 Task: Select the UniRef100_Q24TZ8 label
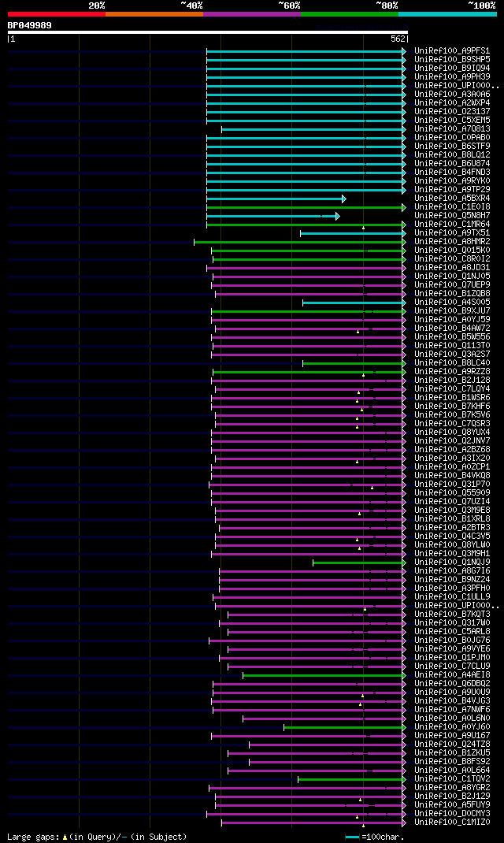pyautogui.click(x=452, y=745)
